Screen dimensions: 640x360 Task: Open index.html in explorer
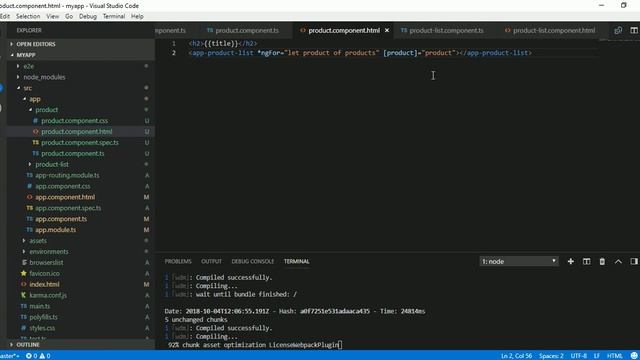[x=44, y=284]
